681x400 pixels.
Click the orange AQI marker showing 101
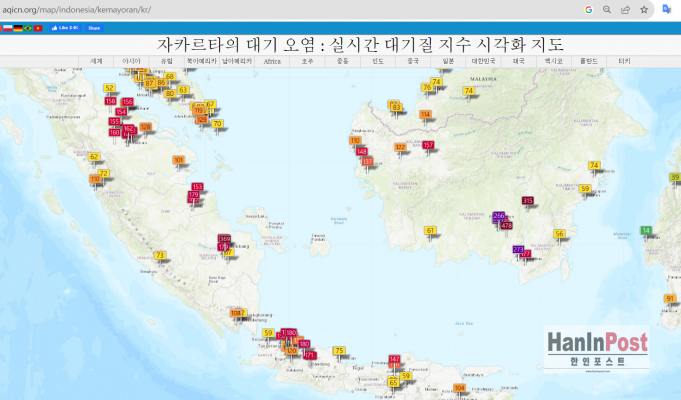[x=178, y=160]
